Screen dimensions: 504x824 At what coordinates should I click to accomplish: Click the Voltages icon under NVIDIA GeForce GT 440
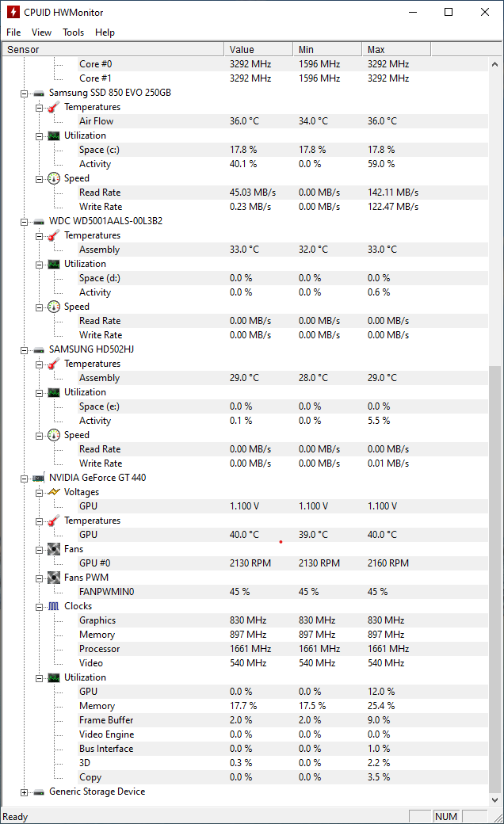pyautogui.click(x=52, y=492)
